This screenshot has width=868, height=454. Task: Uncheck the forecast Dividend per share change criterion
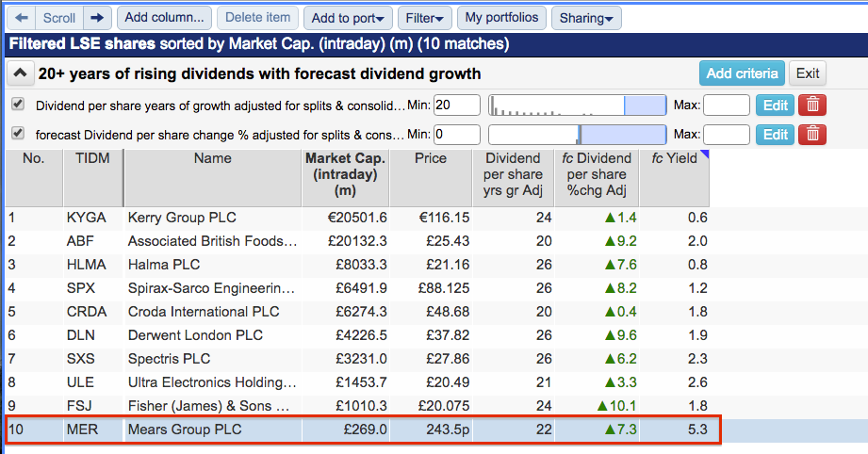click(18, 133)
